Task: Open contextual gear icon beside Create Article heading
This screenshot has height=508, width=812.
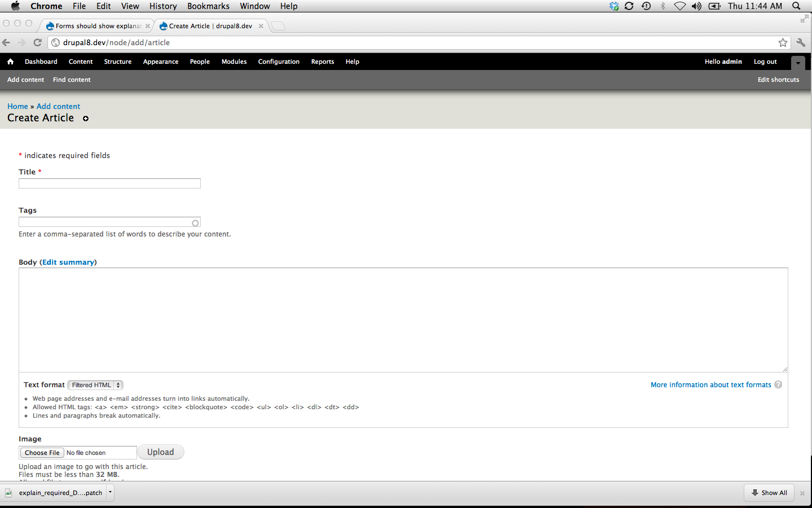Action: (86, 119)
